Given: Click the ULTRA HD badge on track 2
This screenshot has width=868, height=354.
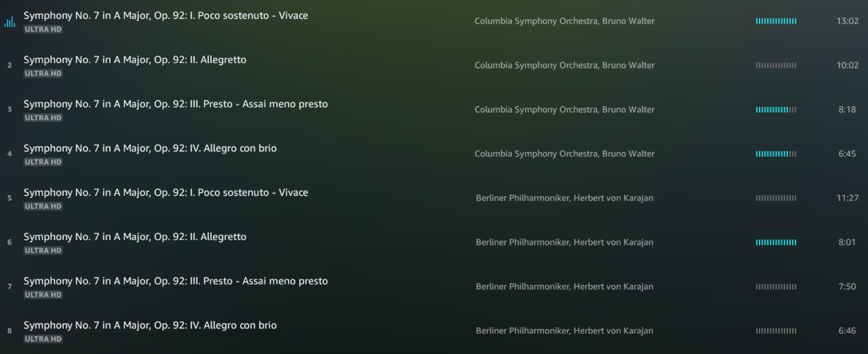Looking at the screenshot, I should [x=43, y=74].
